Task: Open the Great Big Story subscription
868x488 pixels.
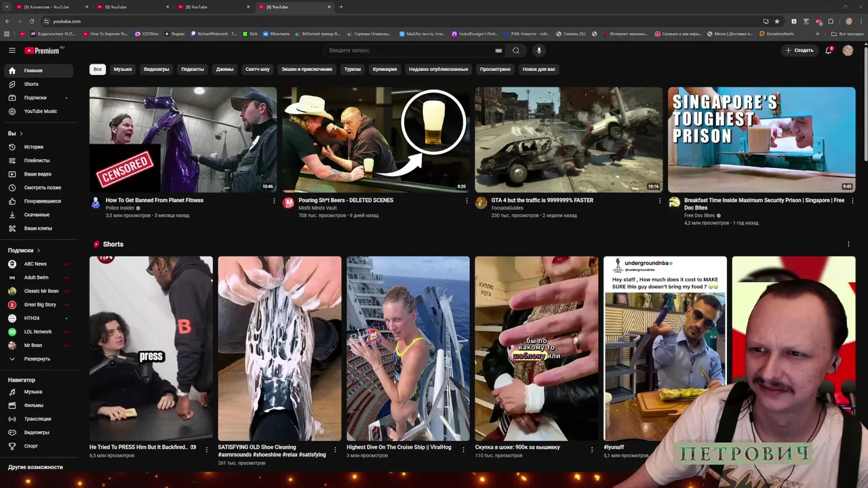Action: click(x=38, y=304)
